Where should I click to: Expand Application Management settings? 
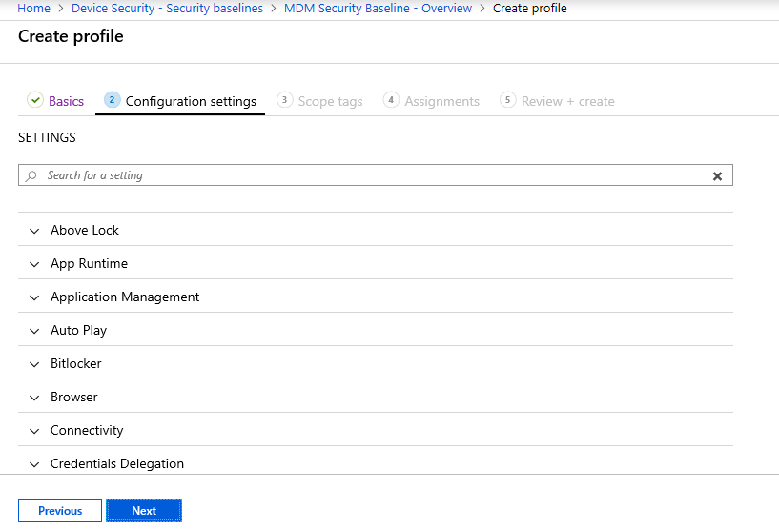(125, 297)
